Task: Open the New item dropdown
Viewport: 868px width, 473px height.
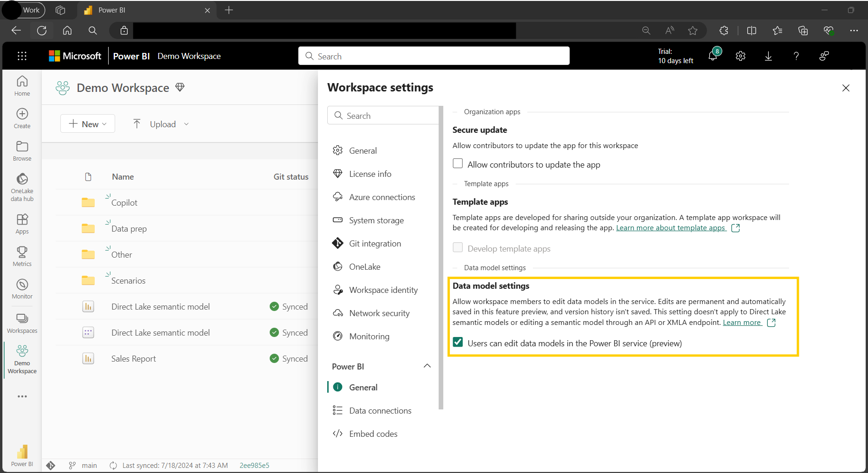Action: [x=88, y=124]
